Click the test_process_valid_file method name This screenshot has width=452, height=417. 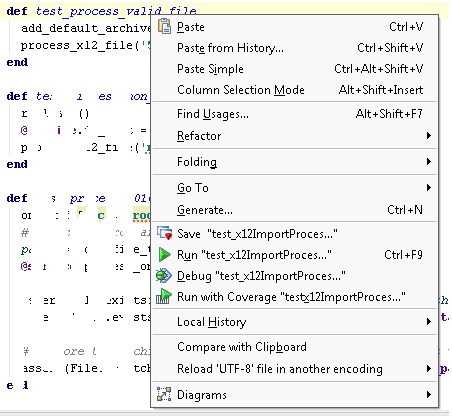click(x=116, y=11)
